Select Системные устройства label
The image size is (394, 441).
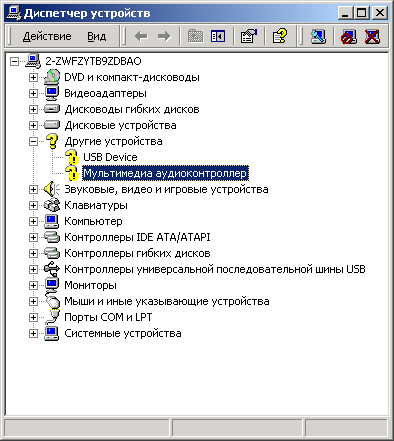pyautogui.click(x=123, y=333)
